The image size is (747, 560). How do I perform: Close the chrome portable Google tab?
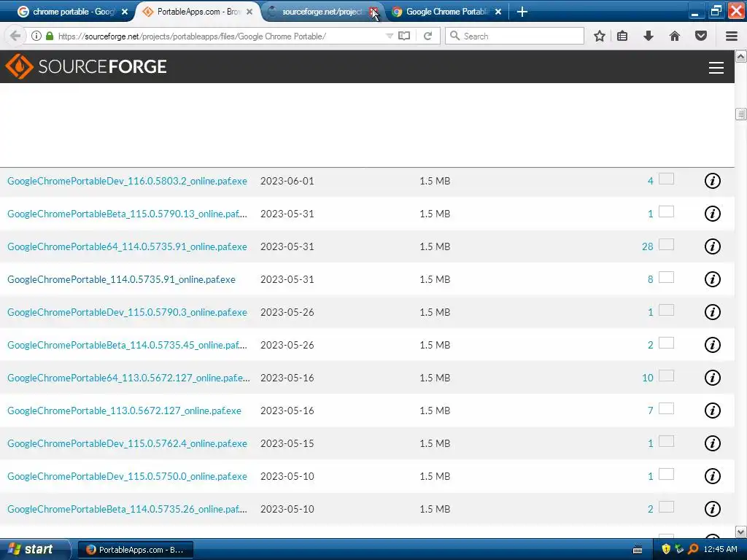tap(125, 12)
